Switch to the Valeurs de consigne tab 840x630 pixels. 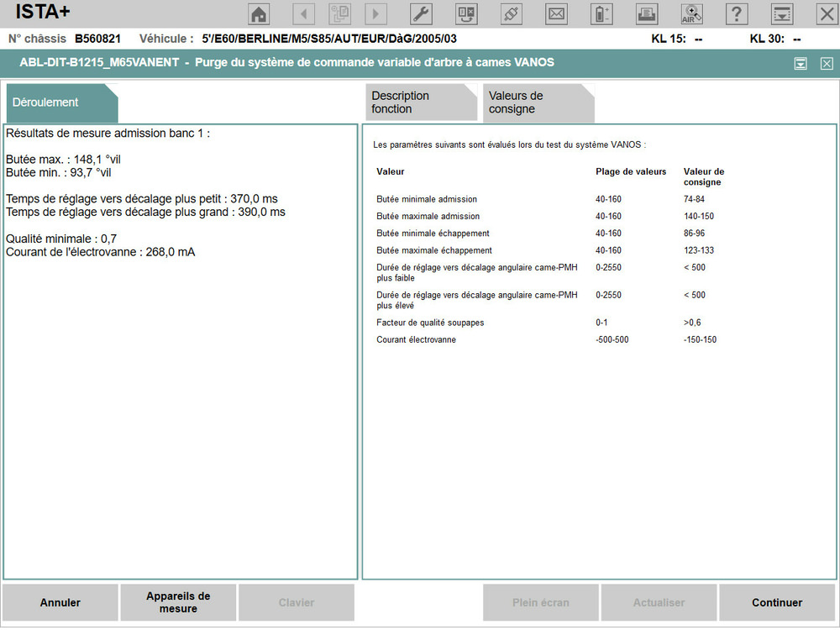tap(538, 102)
